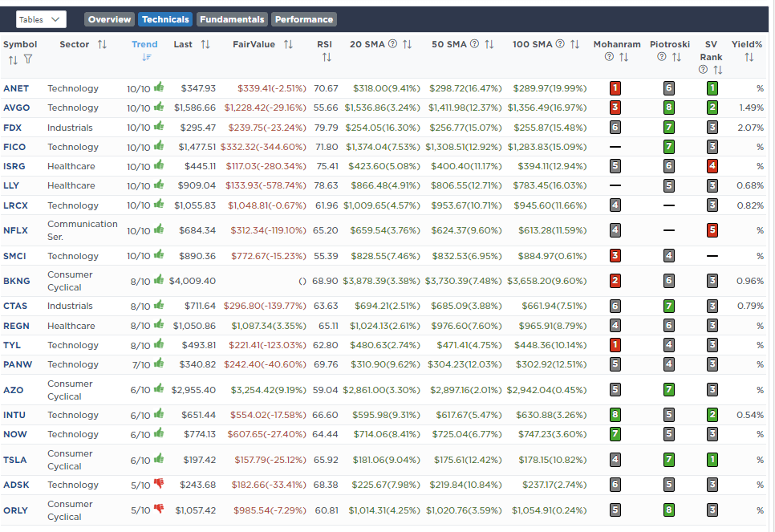Click the Symbol column filter funnel icon
The width and height of the screenshot is (775, 532).
(28, 59)
